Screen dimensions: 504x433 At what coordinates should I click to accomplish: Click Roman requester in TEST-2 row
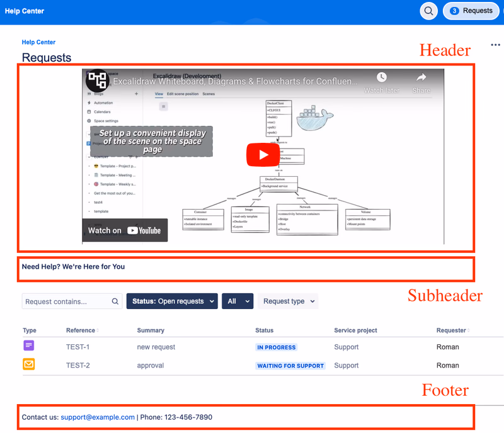click(447, 365)
